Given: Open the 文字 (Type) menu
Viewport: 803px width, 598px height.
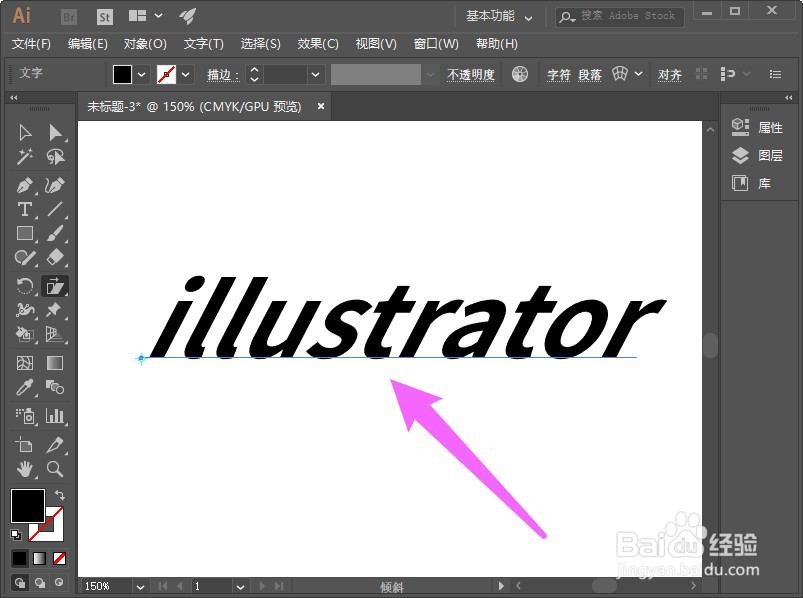Looking at the screenshot, I should 203,44.
